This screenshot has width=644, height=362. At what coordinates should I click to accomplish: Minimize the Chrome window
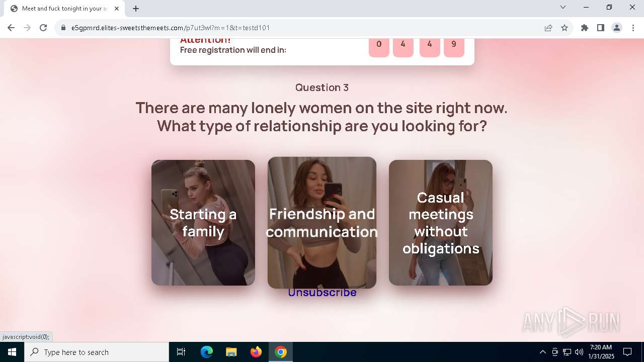click(586, 7)
